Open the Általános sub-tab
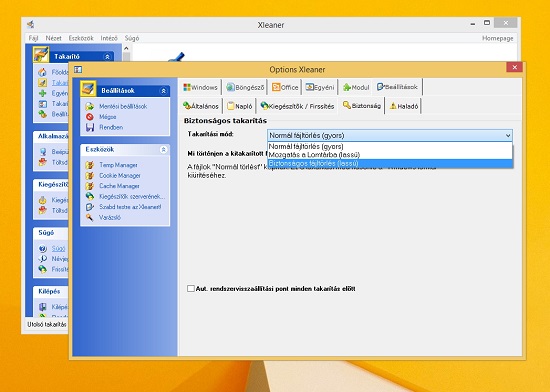Screen dimensions: 550x392 click(x=201, y=106)
